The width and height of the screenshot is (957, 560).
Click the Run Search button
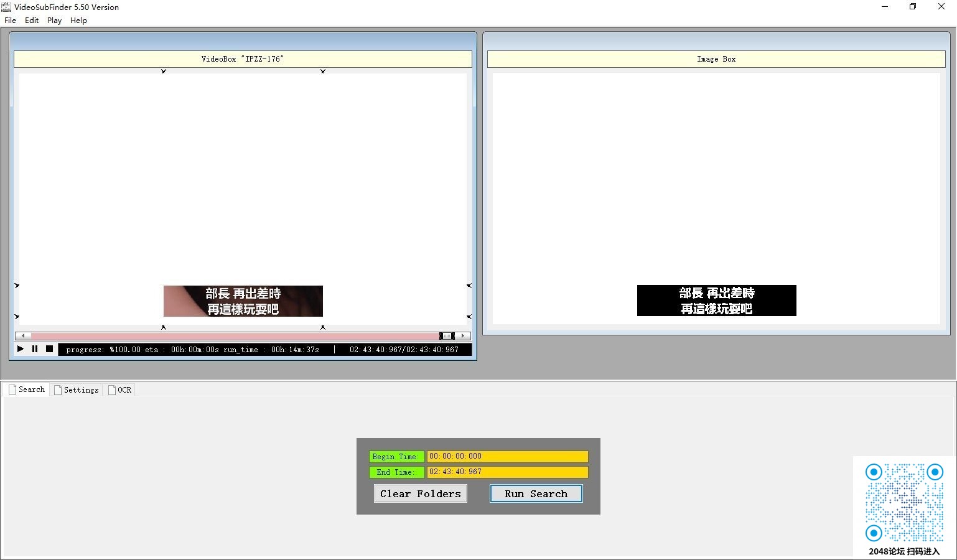(x=536, y=493)
